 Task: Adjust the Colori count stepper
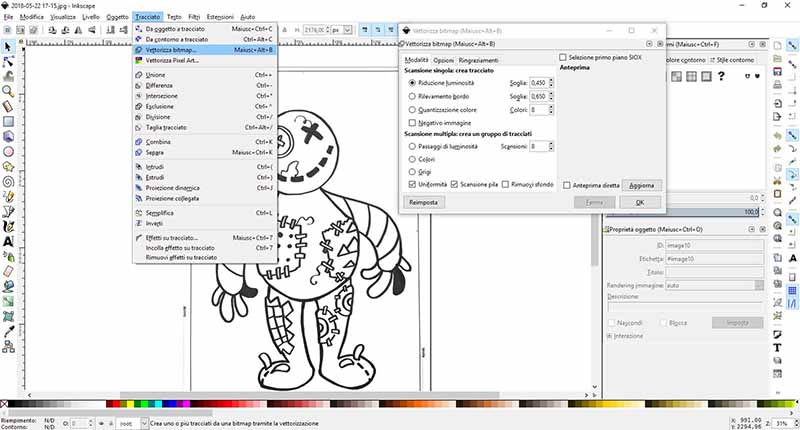pos(551,110)
